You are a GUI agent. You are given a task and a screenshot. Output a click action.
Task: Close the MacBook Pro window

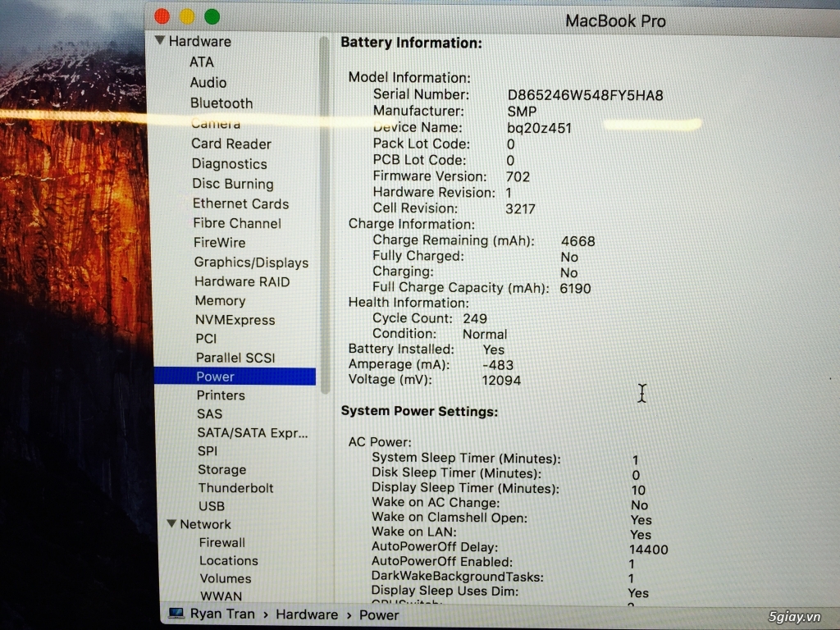point(162,16)
